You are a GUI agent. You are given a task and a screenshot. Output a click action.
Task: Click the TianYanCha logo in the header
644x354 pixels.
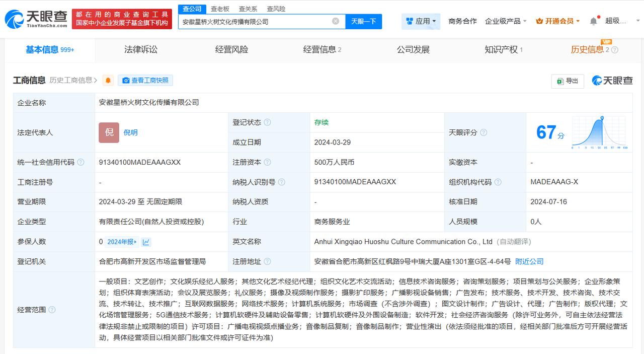36,19
